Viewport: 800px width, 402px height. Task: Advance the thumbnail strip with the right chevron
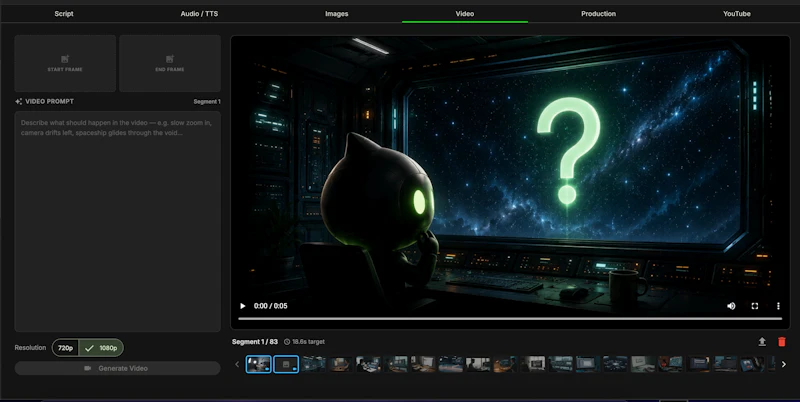click(x=784, y=364)
